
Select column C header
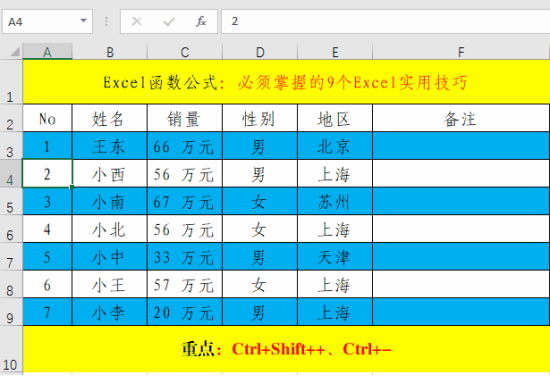tap(185, 52)
